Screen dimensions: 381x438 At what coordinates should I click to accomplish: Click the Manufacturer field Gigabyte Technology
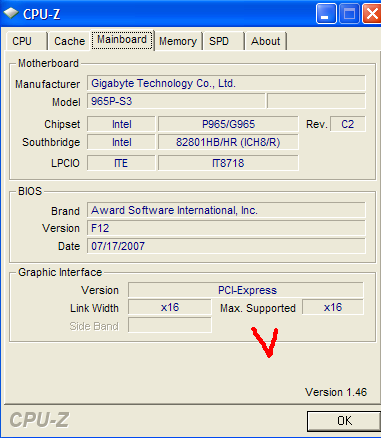pos(226,83)
